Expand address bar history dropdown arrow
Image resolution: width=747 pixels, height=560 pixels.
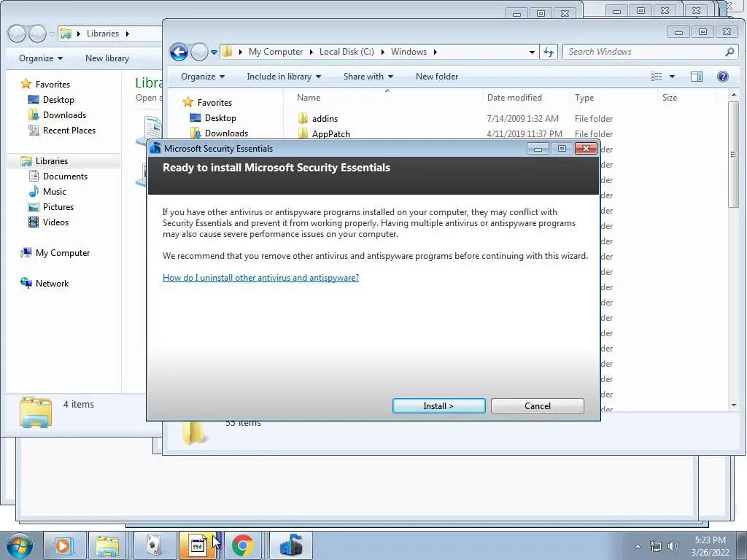pyautogui.click(x=532, y=52)
